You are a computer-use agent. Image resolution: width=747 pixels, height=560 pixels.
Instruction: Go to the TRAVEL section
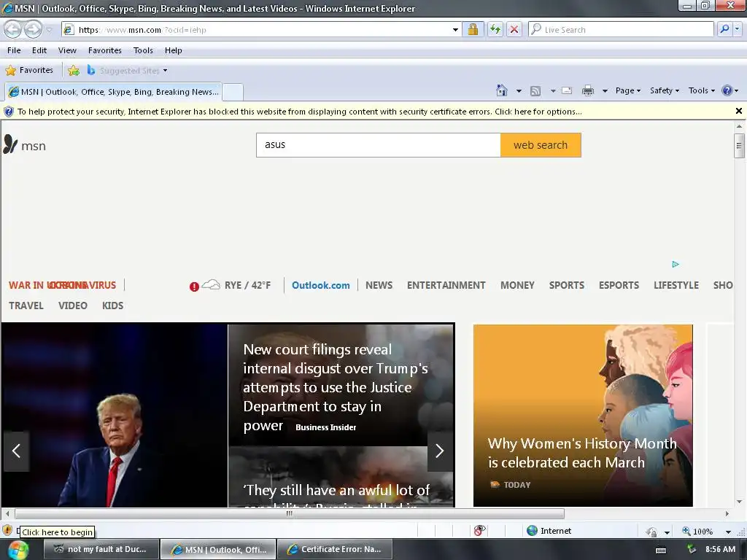coord(26,306)
